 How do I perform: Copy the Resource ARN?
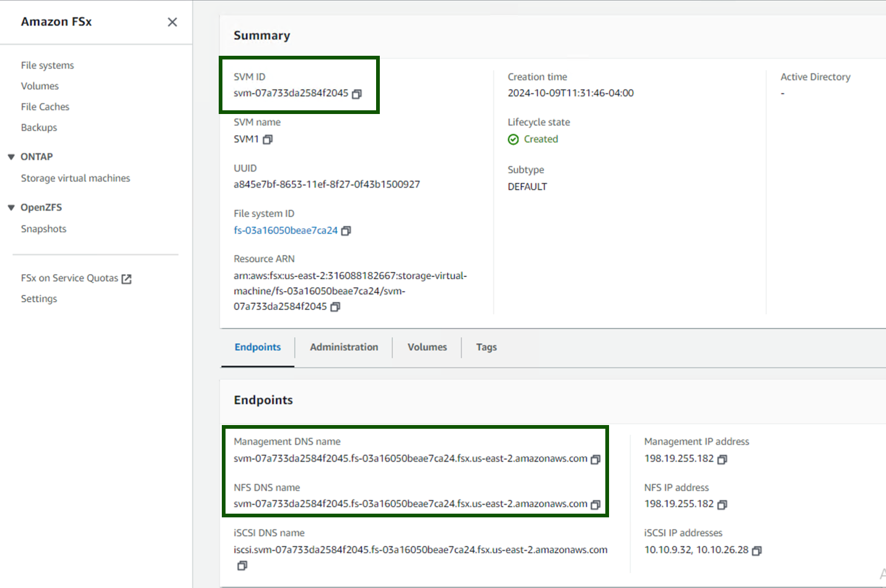[335, 307]
